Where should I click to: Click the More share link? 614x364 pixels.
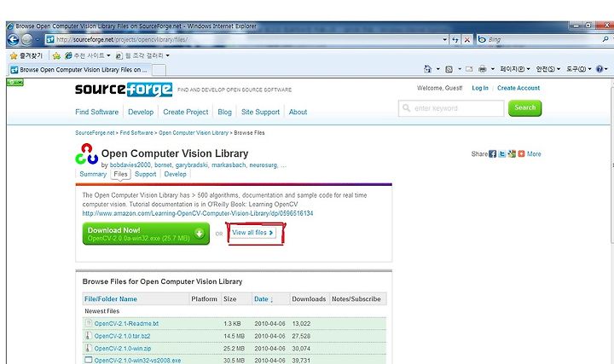tap(534, 153)
